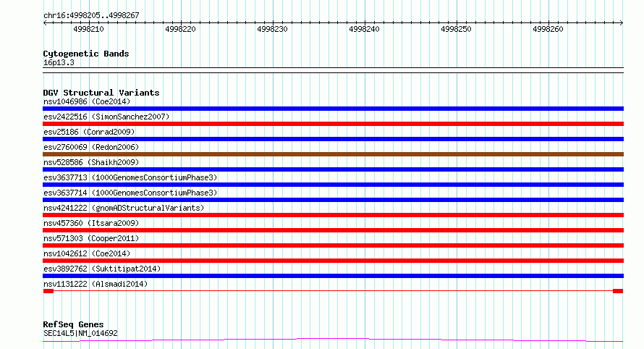Click nsv4241222 (gnomADStructuralVariants) label

[124, 208]
